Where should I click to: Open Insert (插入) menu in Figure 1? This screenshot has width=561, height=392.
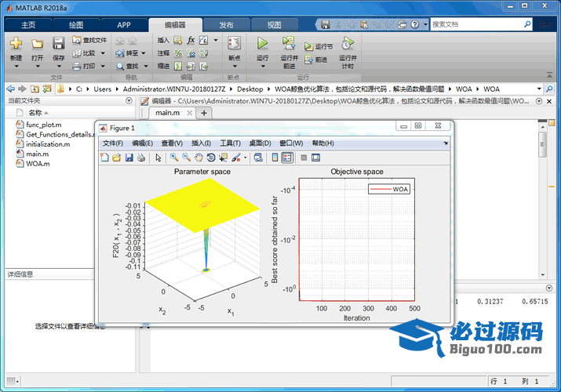click(201, 143)
